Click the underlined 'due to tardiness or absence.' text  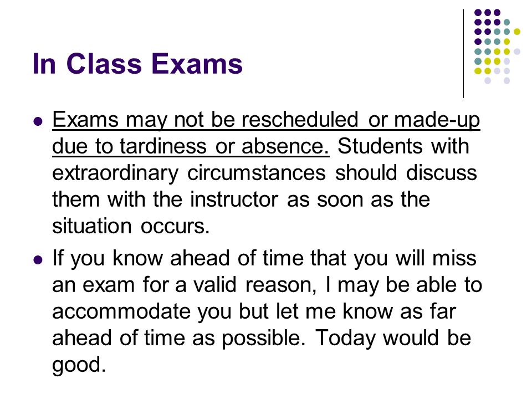[x=191, y=146]
